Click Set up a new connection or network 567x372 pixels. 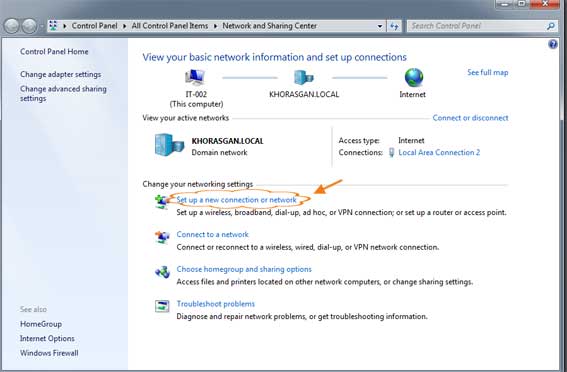[x=236, y=200]
